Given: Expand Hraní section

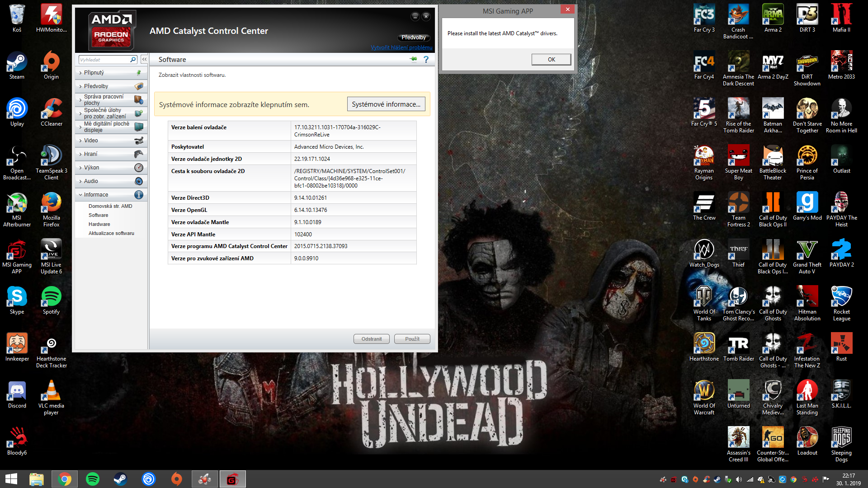Looking at the screenshot, I should (111, 154).
